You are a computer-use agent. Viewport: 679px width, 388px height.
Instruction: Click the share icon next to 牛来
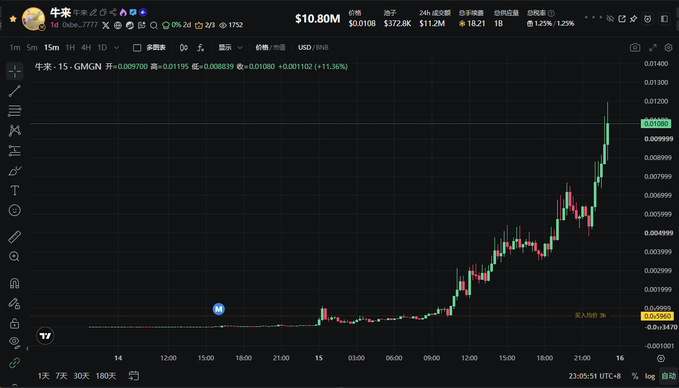[x=113, y=13]
